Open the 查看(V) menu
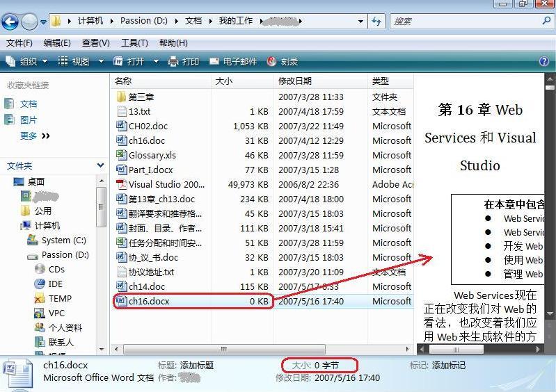Viewport: 556px width, 392px height. [x=96, y=43]
